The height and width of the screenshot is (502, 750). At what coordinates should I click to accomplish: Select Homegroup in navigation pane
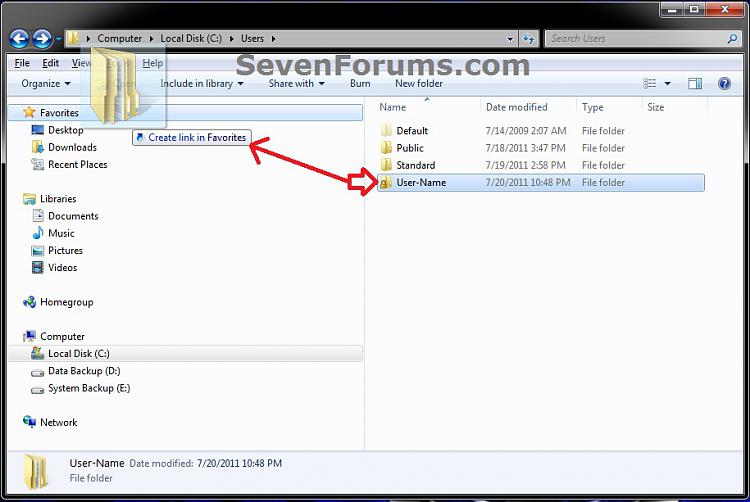(66, 302)
